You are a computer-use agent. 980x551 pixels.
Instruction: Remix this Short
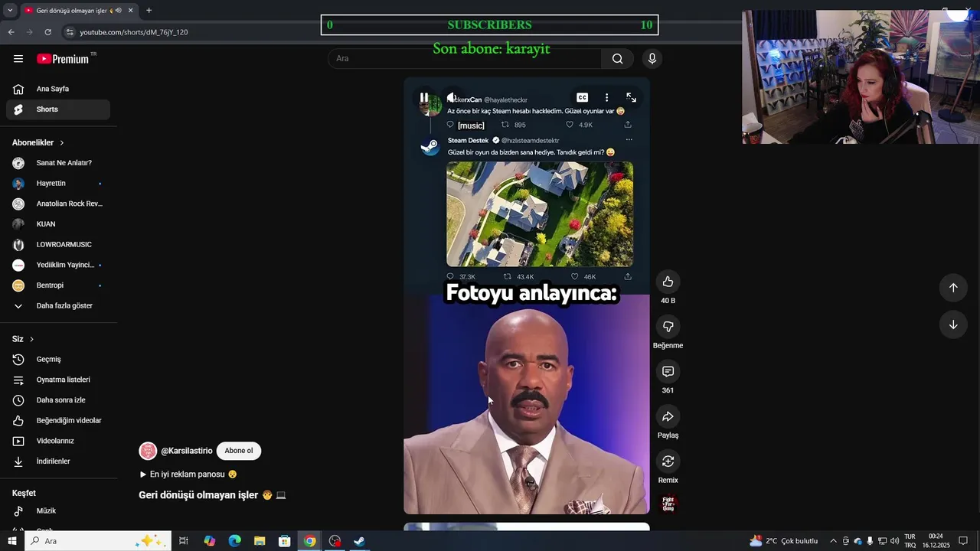click(x=668, y=461)
